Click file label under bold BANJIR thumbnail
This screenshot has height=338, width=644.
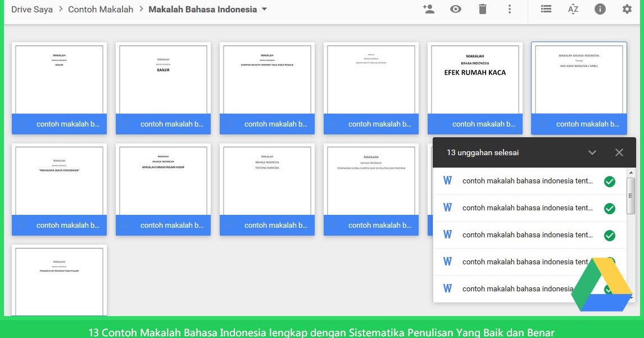point(163,124)
